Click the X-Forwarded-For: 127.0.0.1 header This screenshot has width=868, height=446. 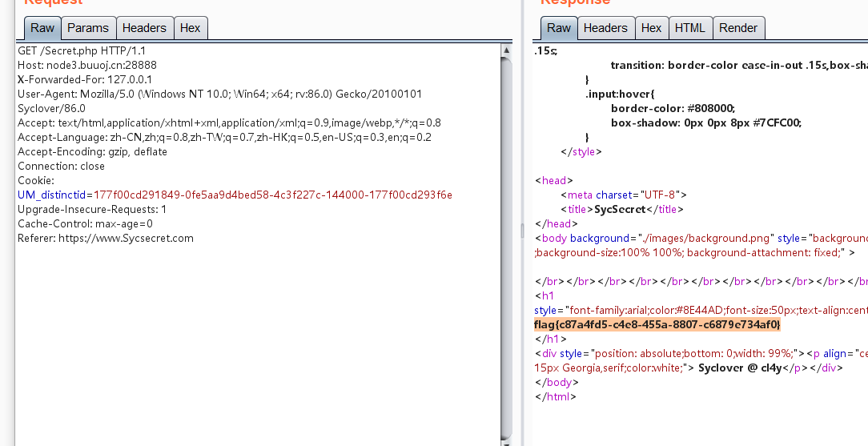pyautogui.click(x=85, y=80)
